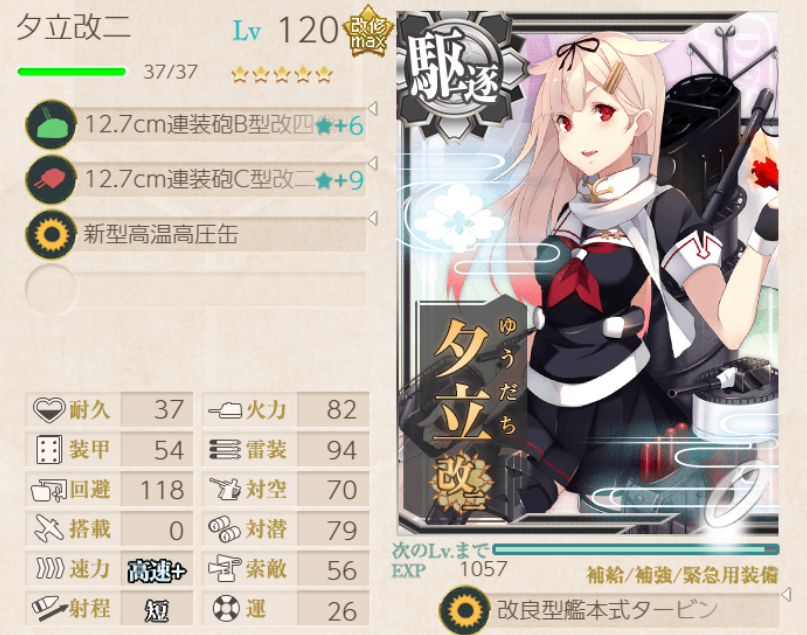Click the 夕立 character card illustration
Screen dimensions: 807x635
click(588, 274)
